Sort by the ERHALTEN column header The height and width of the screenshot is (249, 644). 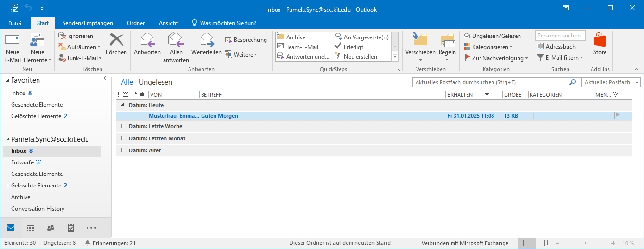[x=473, y=95]
